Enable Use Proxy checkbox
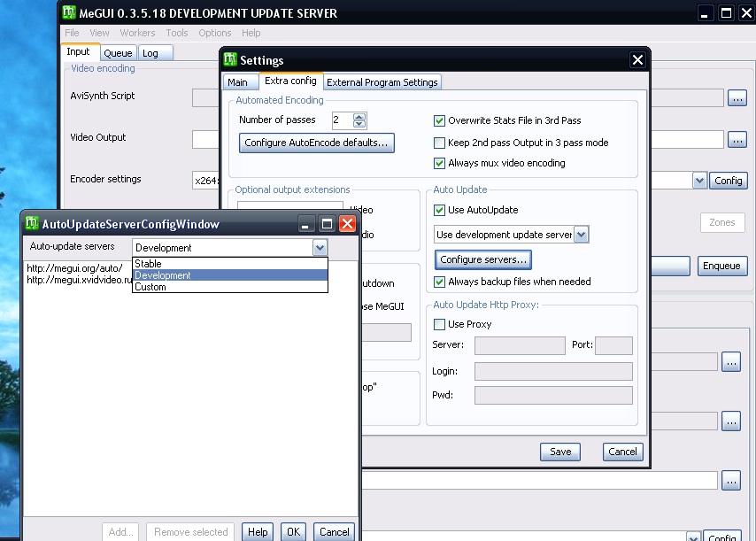Viewport: 756px width, 541px height. click(x=439, y=324)
